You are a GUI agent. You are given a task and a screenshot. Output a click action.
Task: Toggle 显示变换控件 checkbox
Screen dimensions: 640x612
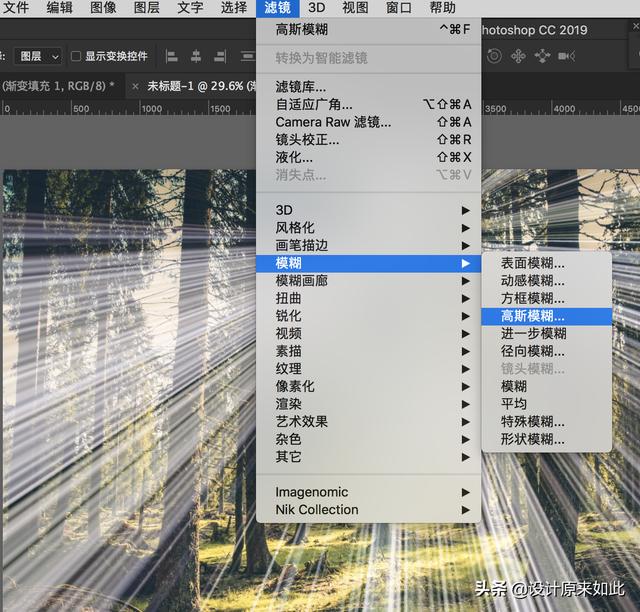pos(76,56)
